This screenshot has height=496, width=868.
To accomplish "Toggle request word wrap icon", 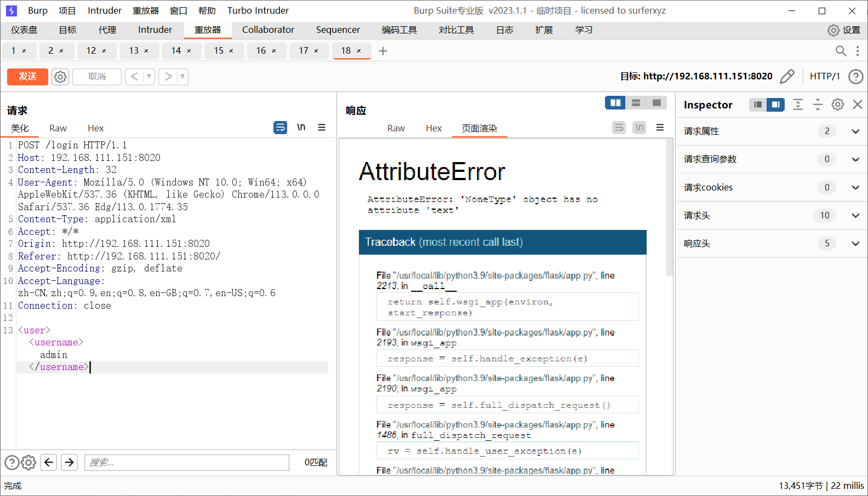I will pos(280,128).
